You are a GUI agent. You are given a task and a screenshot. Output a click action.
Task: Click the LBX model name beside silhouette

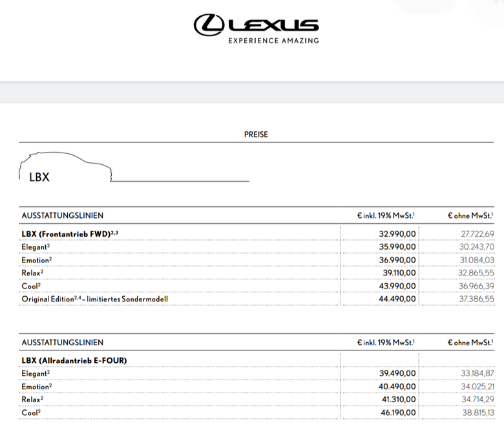(39, 177)
